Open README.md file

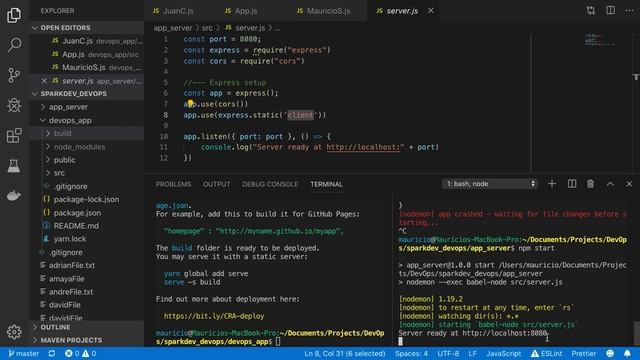click(76, 226)
